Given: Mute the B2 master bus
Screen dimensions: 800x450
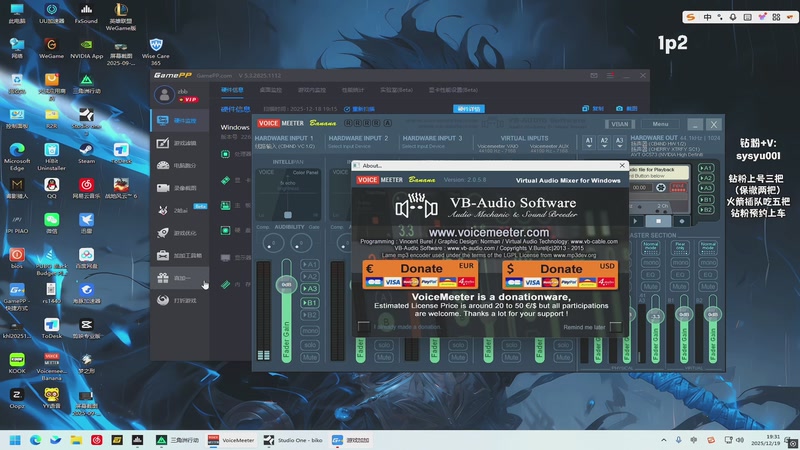Looking at the screenshot, I should 708,286.
